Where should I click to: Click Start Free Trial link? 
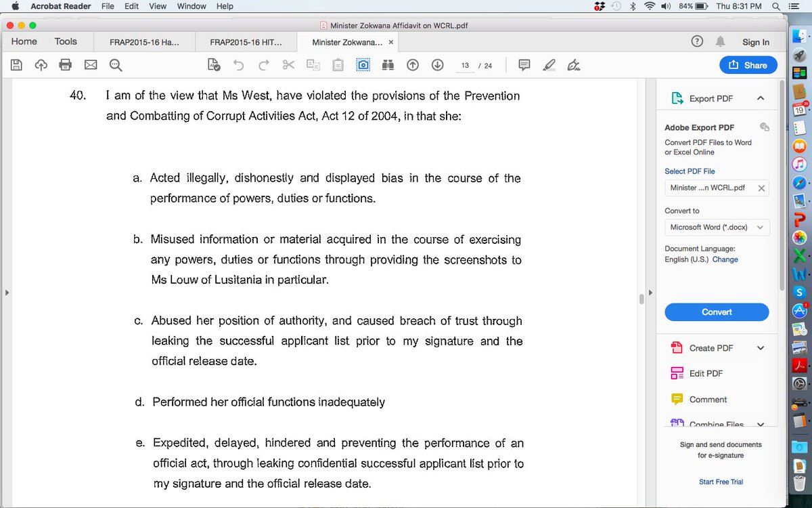(x=721, y=482)
